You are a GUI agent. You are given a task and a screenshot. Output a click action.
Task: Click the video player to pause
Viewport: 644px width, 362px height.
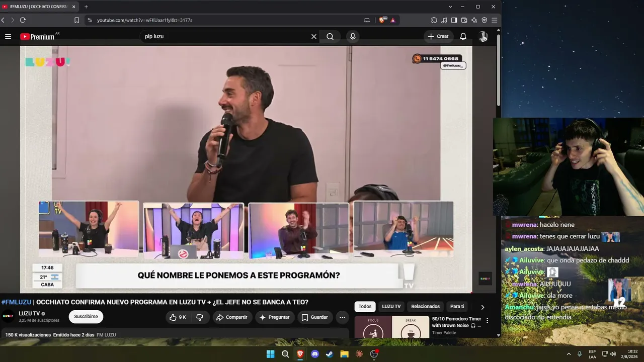tap(246, 169)
